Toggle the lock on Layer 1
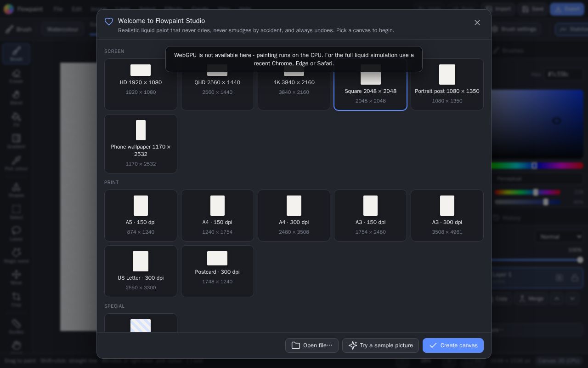The height and width of the screenshot is (368, 588). tap(575, 278)
